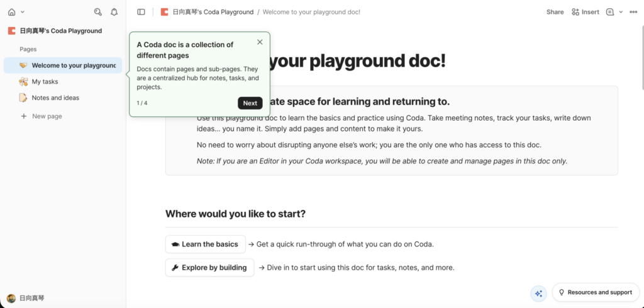Image resolution: width=644 pixels, height=308 pixels.
Task: Click the Coda logo in the breadcrumb
Action: click(164, 12)
